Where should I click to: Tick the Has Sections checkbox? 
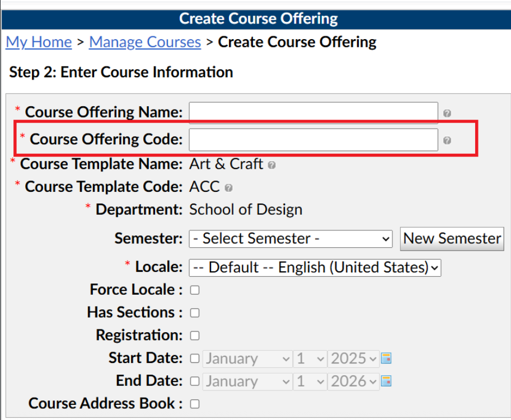(x=195, y=313)
